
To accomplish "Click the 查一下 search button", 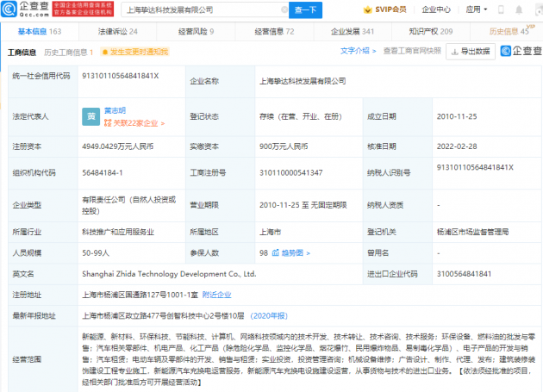I will (305, 10).
